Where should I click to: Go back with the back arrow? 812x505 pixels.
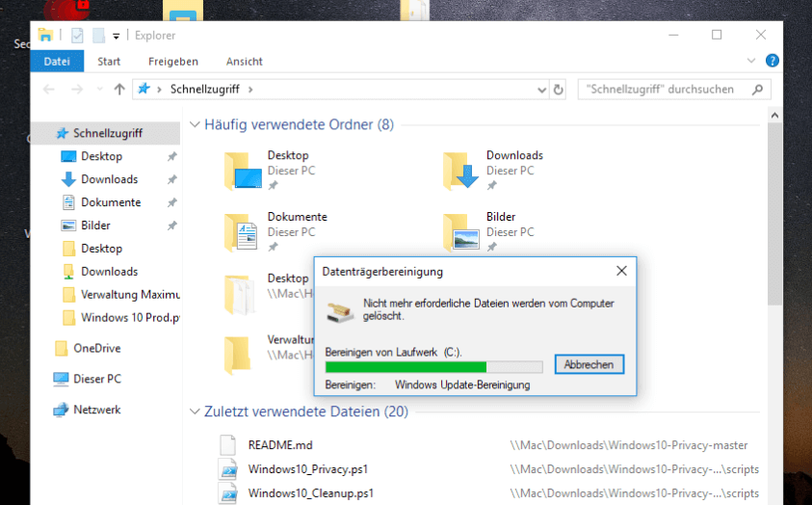coord(49,89)
